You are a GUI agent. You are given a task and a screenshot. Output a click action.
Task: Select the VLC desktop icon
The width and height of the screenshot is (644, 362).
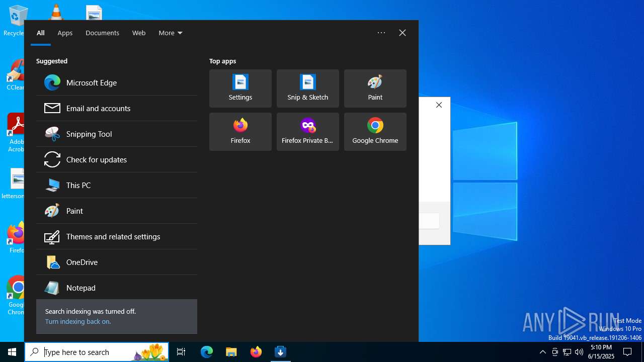(x=55, y=11)
